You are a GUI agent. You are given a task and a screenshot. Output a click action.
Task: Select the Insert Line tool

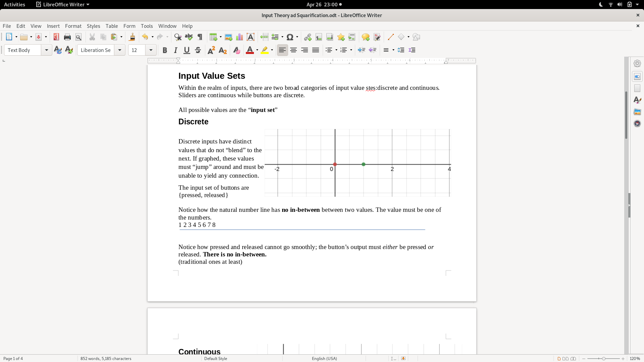click(x=390, y=37)
